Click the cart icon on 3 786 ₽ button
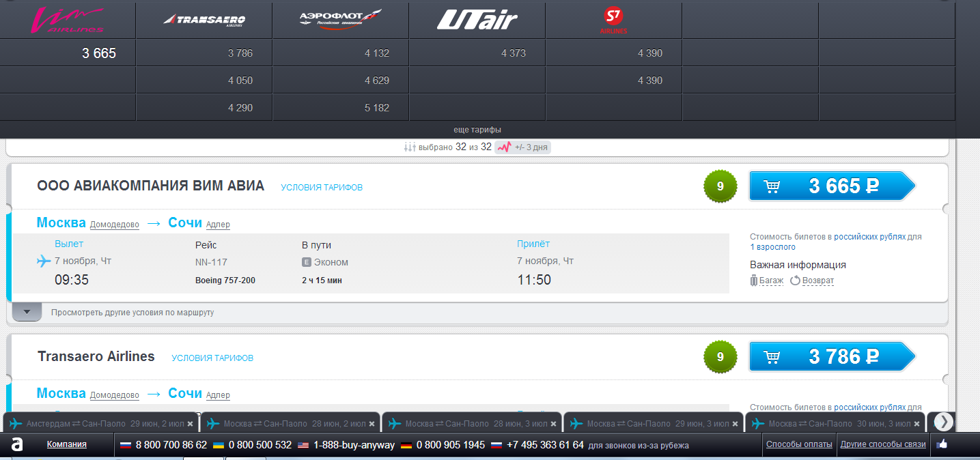 pos(772,357)
